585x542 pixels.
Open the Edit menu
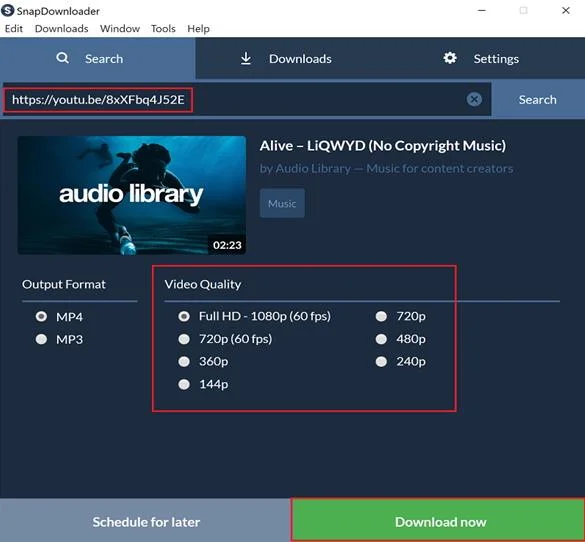coord(14,29)
